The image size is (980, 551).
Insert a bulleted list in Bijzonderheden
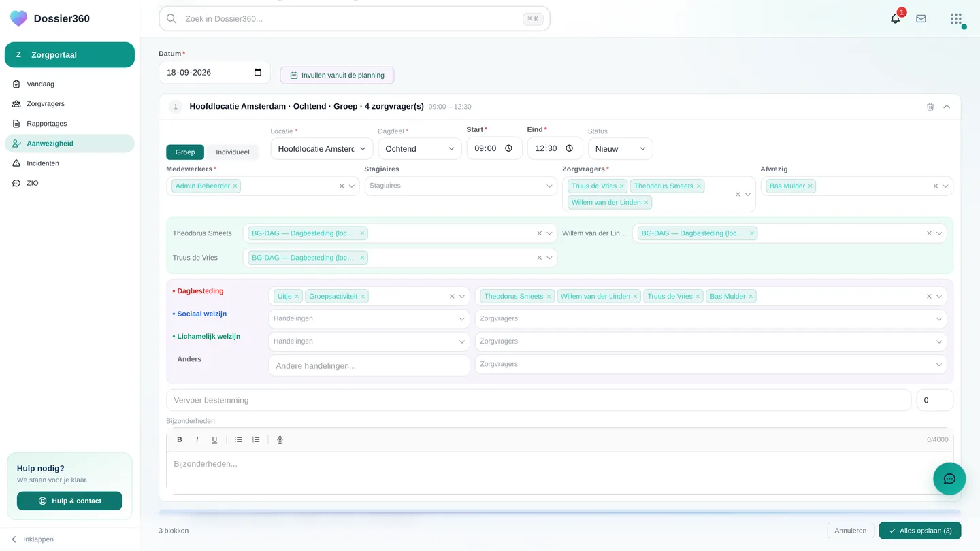(239, 439)
